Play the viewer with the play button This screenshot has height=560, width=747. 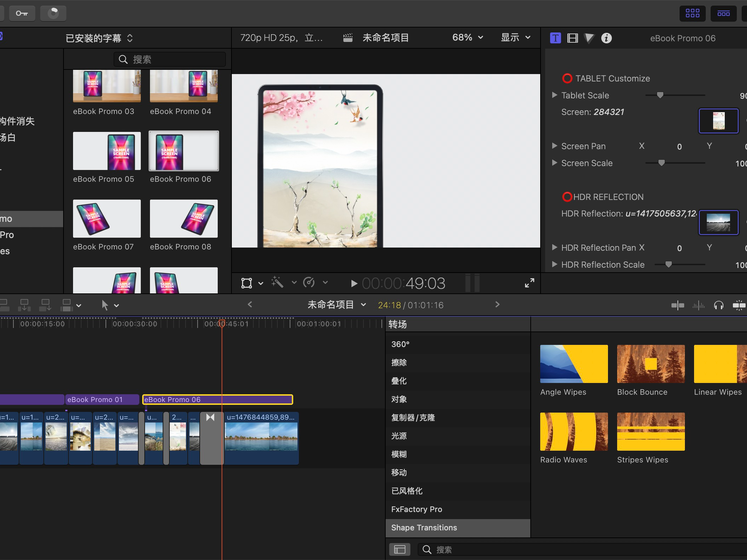click(354, 283)
